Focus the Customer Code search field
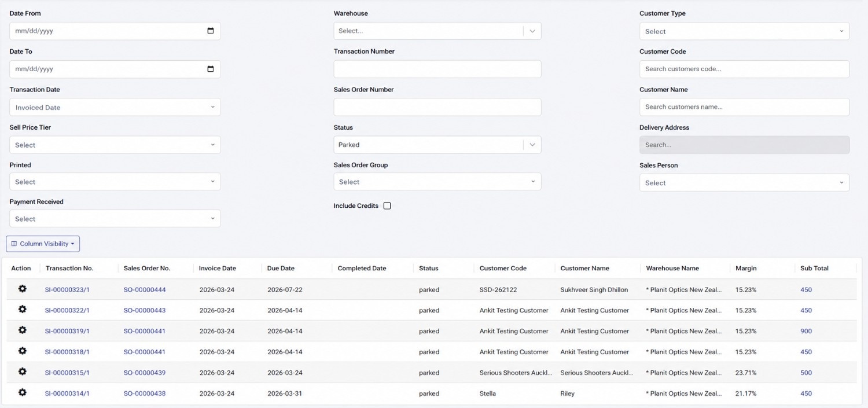 tap(744, 69)
